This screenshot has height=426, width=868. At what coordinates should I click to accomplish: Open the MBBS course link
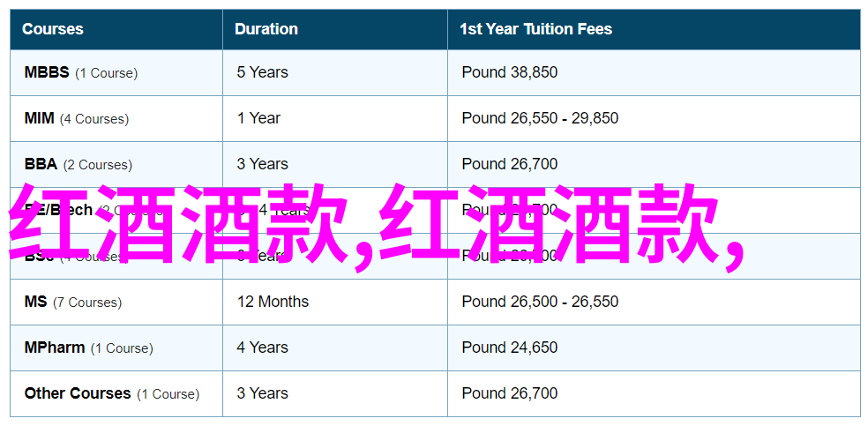coord(47,72)
